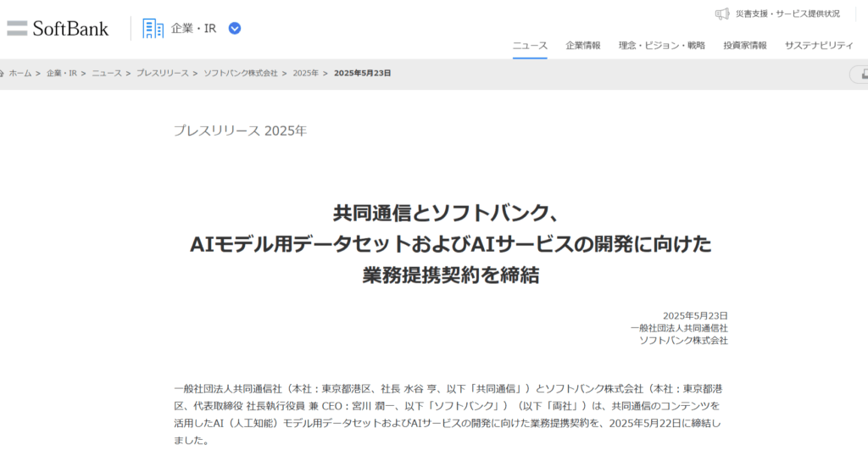The image size is (868, 456).
Task: Click ニュース breadcrumb link
Action: click(x=107, y=73)
